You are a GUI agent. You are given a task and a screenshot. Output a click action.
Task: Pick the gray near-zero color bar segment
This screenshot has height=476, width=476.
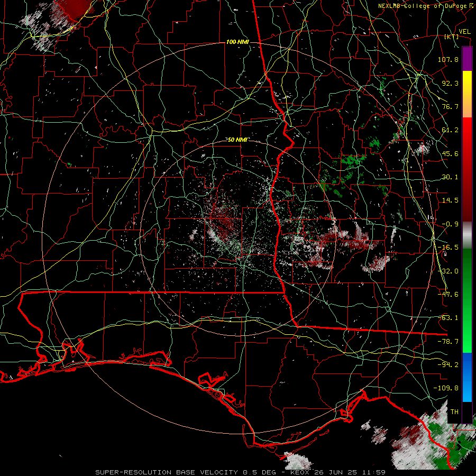click(467, 235)
